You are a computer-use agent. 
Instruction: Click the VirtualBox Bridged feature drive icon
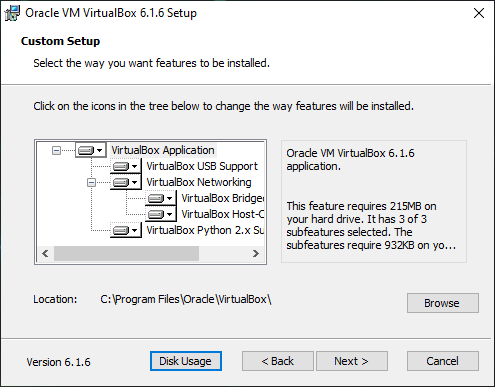tap(156, 198)
